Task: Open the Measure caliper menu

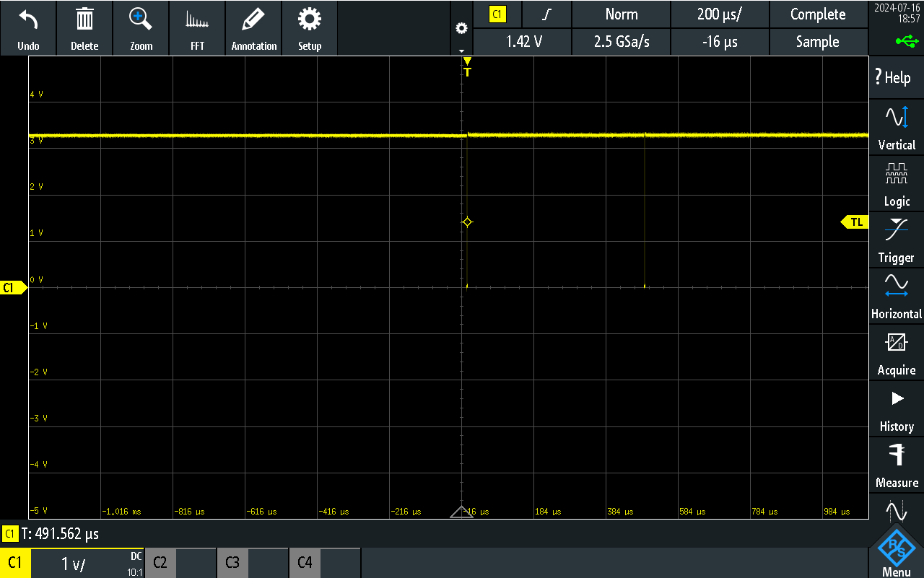Action: tap(897, 465)
